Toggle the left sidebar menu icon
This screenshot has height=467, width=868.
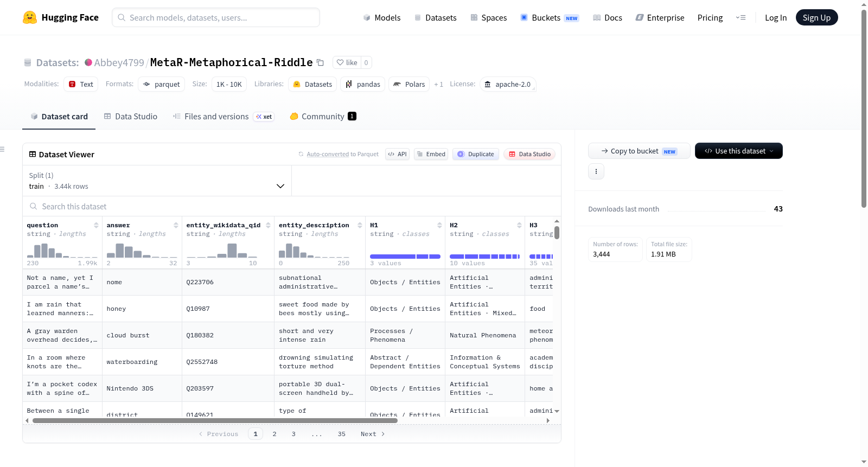(3, 149)
